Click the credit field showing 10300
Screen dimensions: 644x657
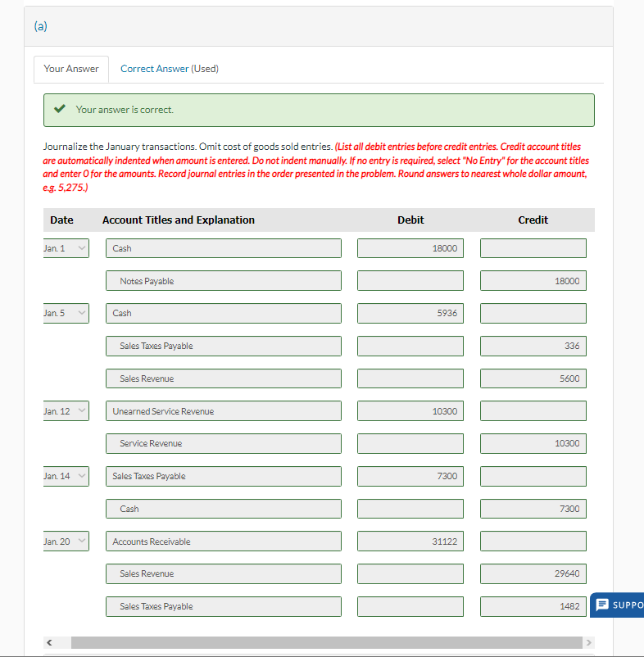pyautogui.click(x=533, y=443)
